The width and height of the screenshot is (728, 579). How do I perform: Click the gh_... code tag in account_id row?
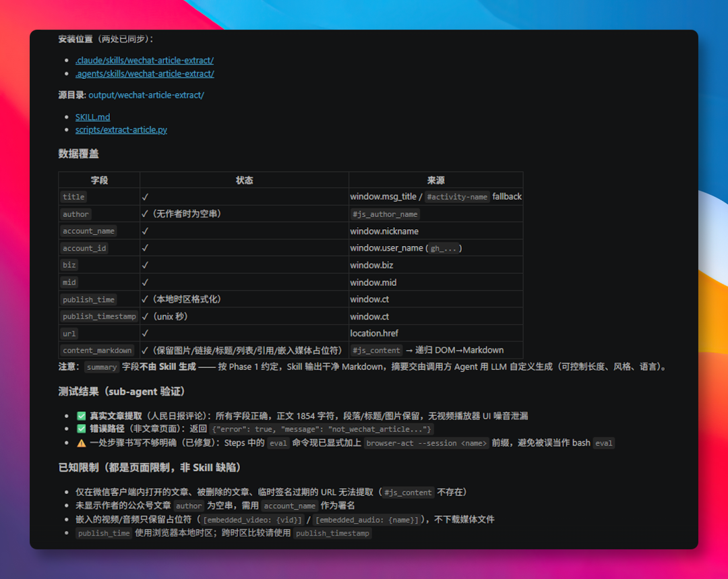point(443,249)
